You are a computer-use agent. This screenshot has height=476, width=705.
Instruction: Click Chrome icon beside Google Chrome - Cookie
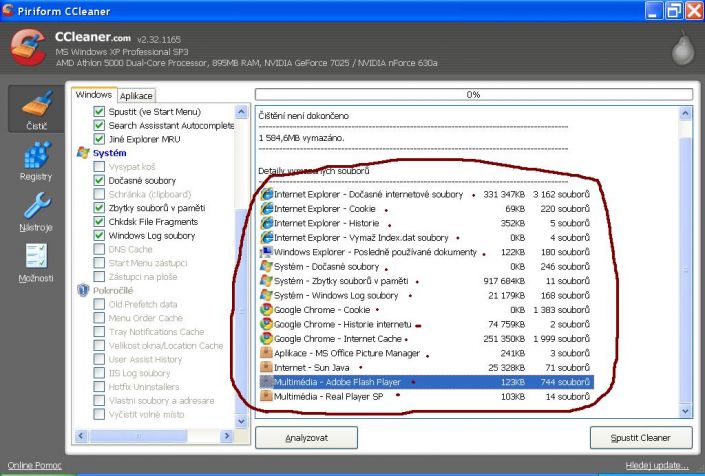(267, 310)
